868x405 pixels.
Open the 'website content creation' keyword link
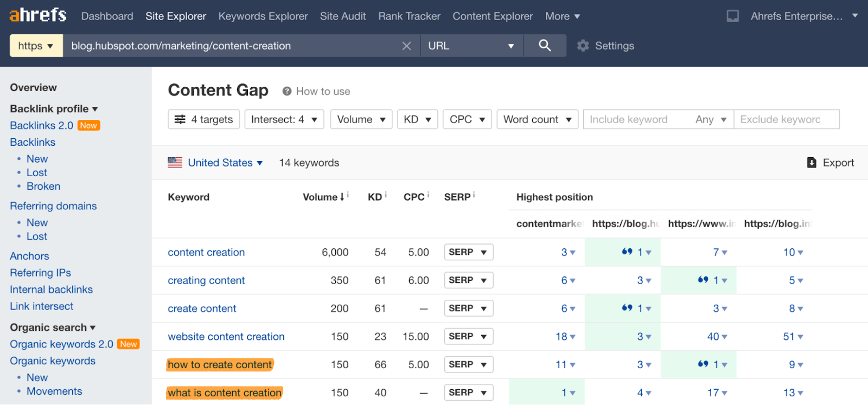point(226,337)
